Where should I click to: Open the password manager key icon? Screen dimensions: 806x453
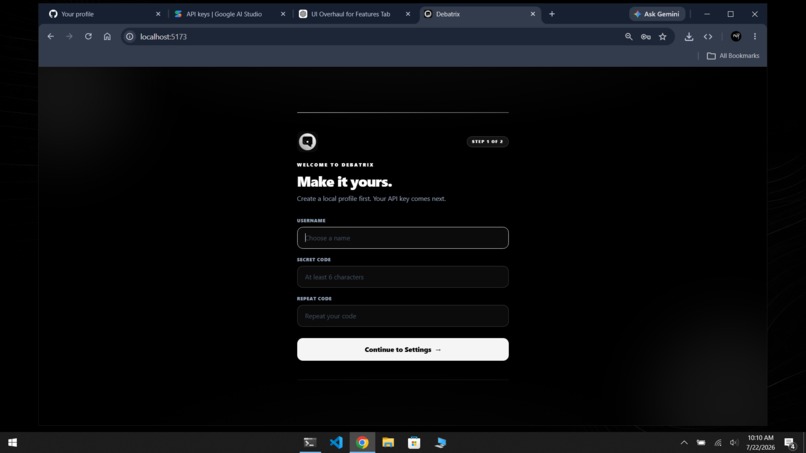(x=646, y=37)
